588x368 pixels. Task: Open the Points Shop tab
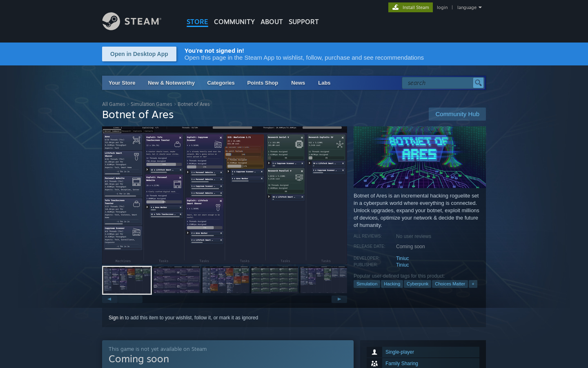pos(263,83)
